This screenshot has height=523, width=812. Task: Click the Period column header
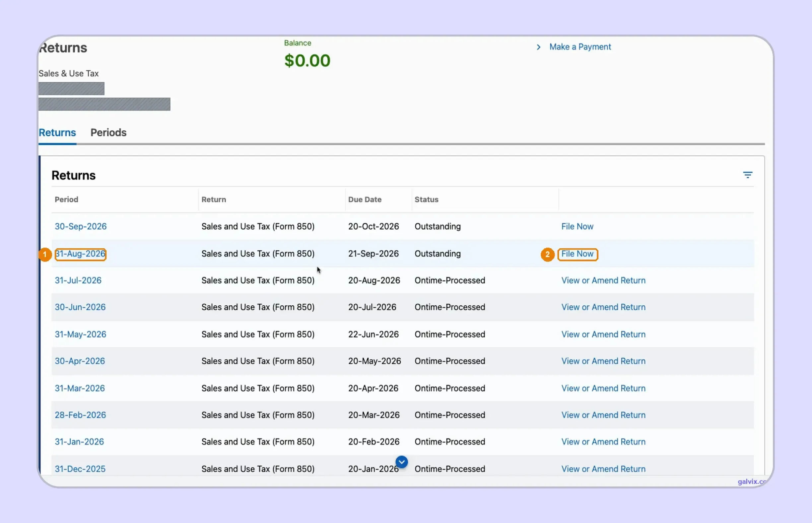[x=67, y=200]
